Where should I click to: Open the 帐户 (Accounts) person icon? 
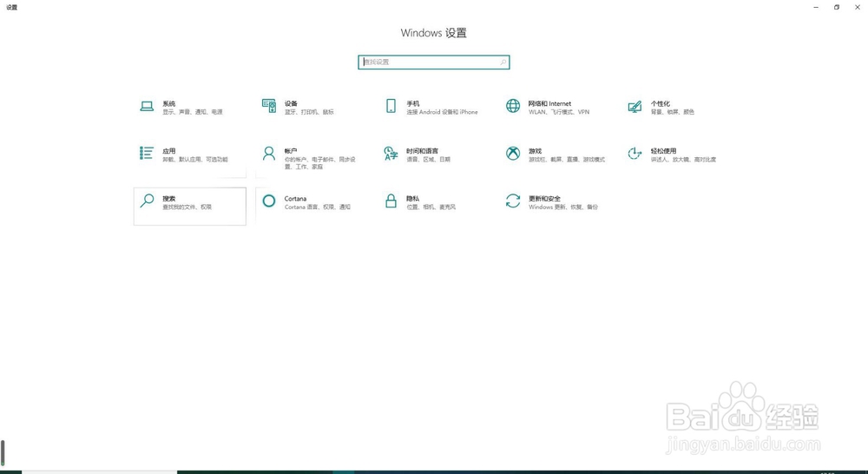(269, 154)
